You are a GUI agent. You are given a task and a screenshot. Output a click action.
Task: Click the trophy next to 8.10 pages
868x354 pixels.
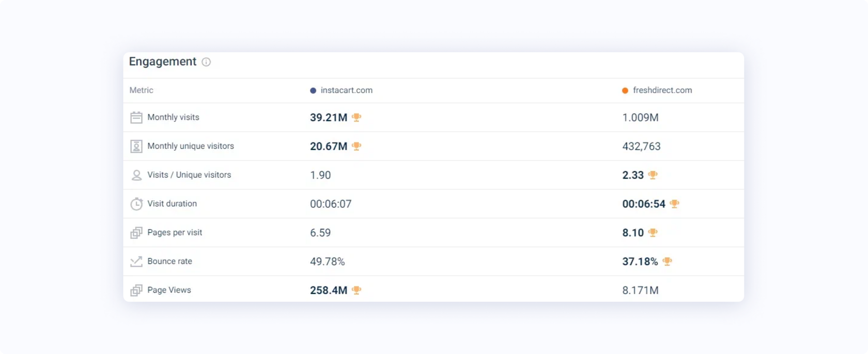653,233
